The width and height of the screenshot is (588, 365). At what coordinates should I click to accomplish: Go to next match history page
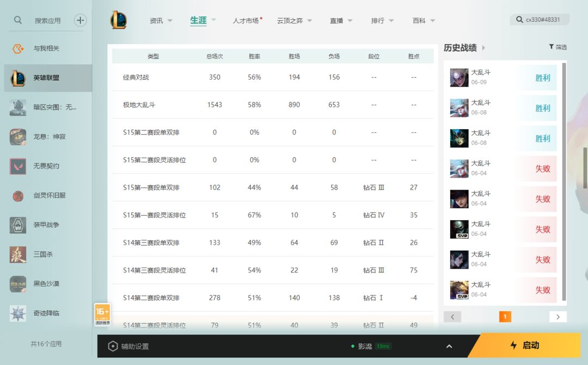(558, 317)
